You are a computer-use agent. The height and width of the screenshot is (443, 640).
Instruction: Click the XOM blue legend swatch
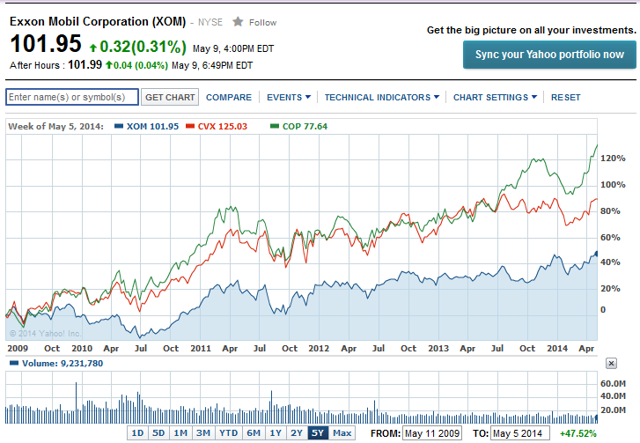(x=119, y=126)
